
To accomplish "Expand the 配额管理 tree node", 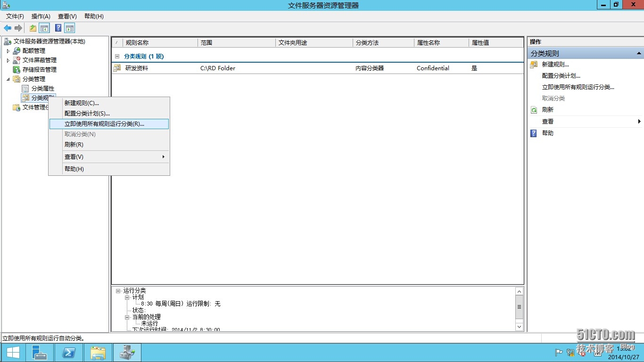I will coord(8,50).
